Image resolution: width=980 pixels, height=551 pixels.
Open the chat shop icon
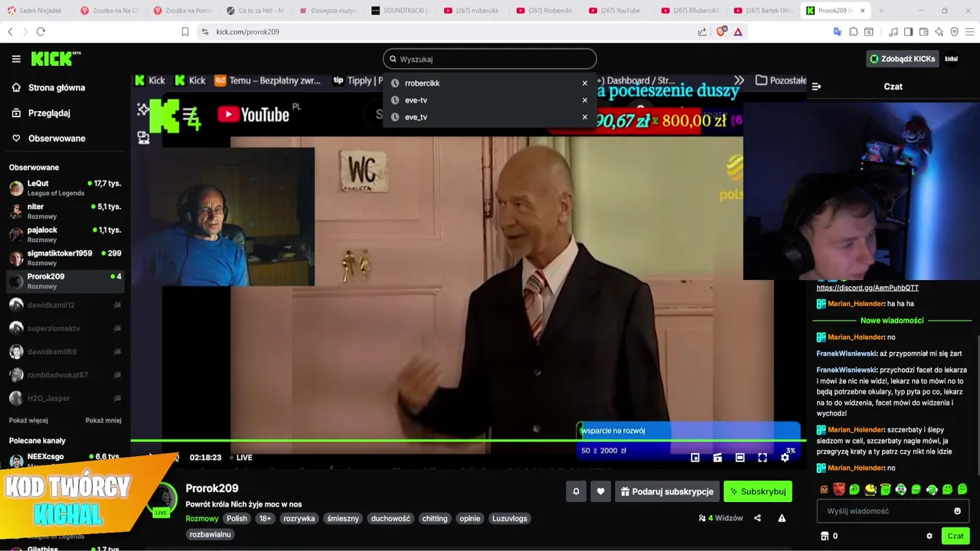pos(825,536)
